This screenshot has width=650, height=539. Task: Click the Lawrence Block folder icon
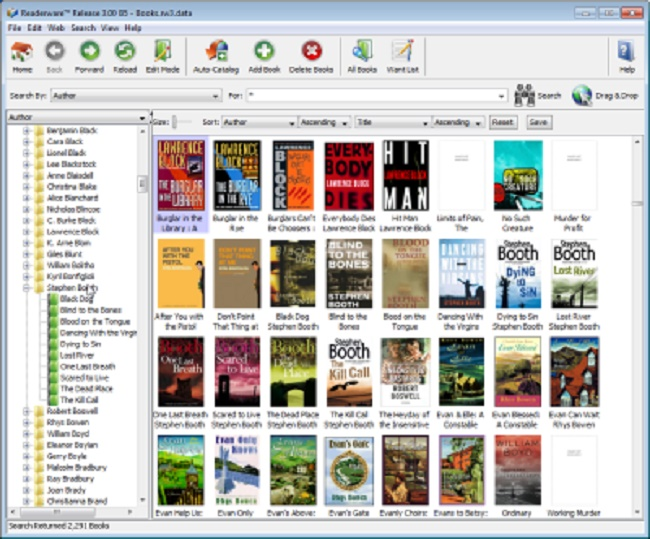pos(39,232)
